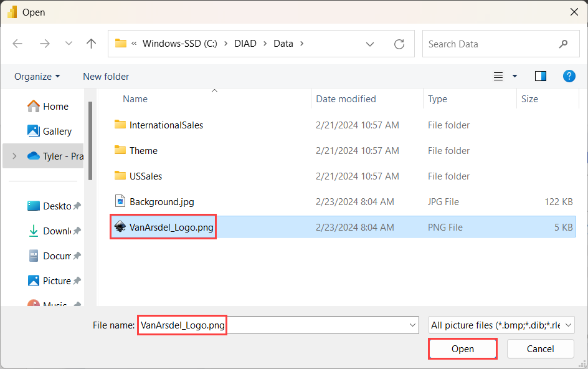Click the PNG File type cell

(445, 227)
